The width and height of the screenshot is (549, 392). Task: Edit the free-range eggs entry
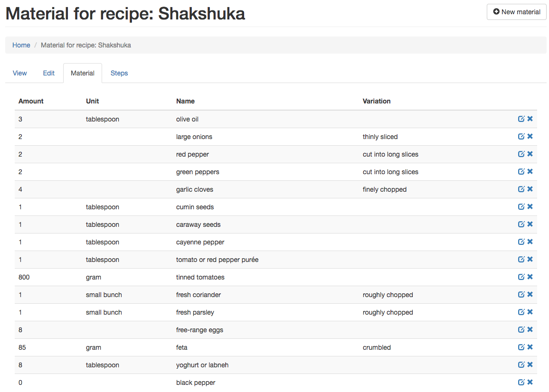[x=521, y=330]
